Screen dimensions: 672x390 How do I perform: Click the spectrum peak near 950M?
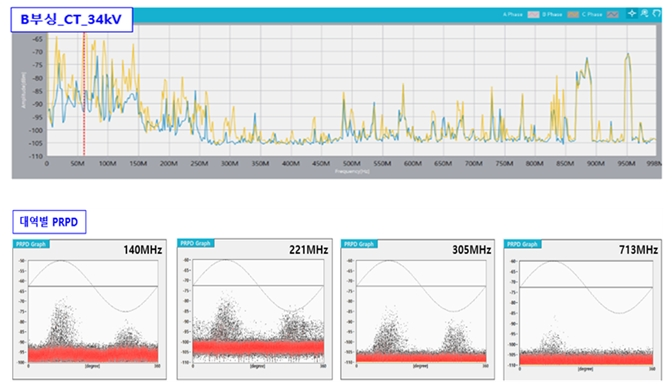point(628,54)
